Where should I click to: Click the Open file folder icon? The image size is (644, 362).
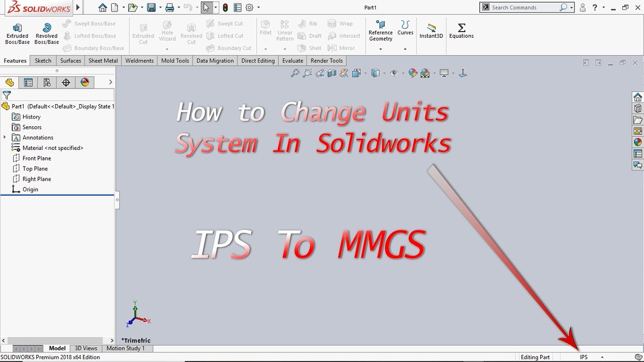coord(132,8)
